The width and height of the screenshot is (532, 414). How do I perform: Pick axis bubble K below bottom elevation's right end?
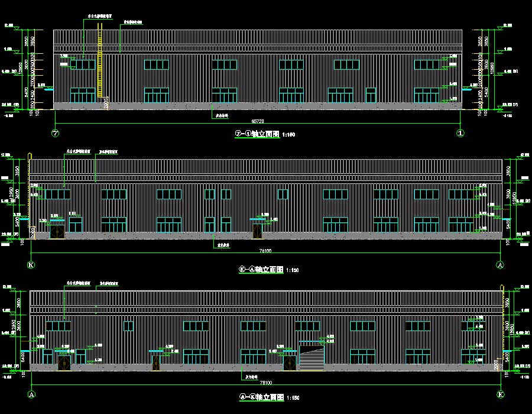(x=501, y=394)
